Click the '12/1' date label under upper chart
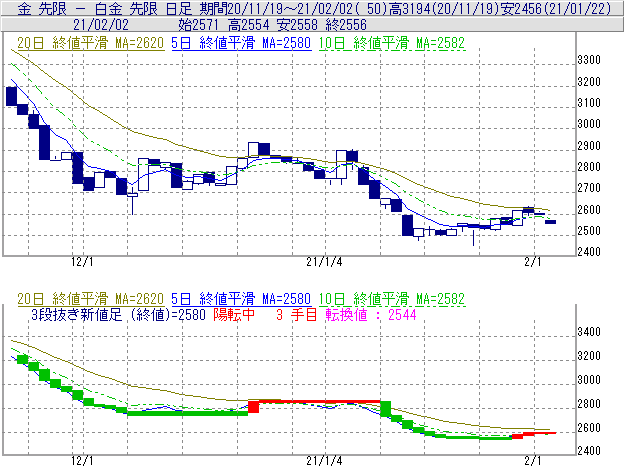624x473 pixels. tap(82, 262)
